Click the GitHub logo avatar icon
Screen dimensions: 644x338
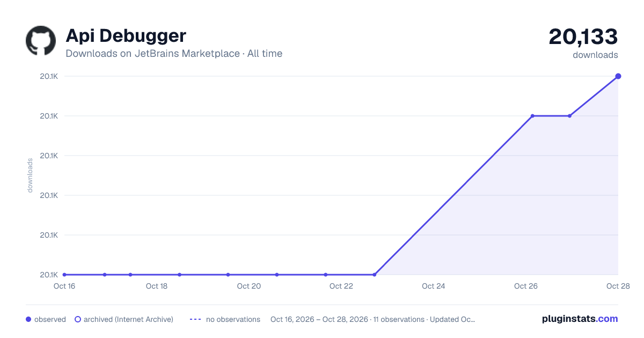pyautogui.click(x=41, y=41)
